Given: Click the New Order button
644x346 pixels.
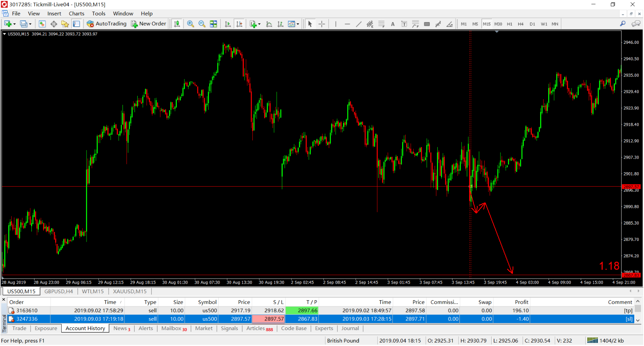Looking at the screenshot, I should (x=148, y=24).
